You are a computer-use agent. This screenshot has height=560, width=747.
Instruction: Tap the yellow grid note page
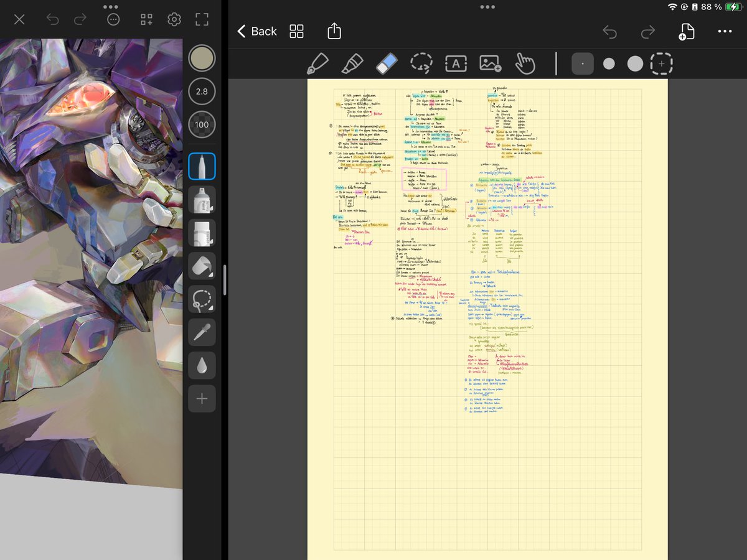(487, 319)
